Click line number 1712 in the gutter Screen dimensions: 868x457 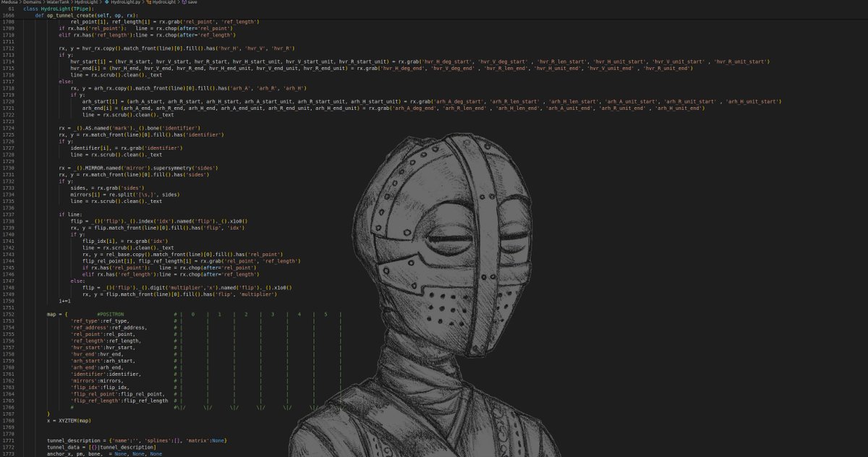8,47
